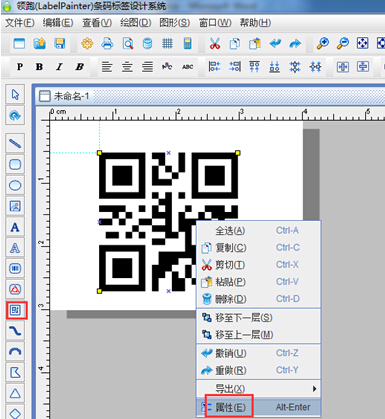Select the solid A text tool
This screenshot has width=385, height=419.
15,227
